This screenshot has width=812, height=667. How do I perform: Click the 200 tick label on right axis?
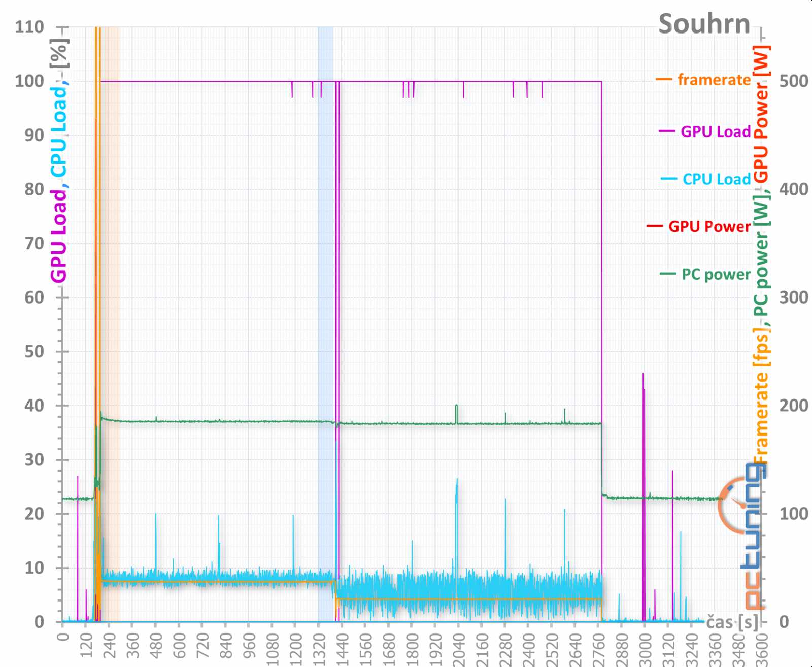point(794,406)
